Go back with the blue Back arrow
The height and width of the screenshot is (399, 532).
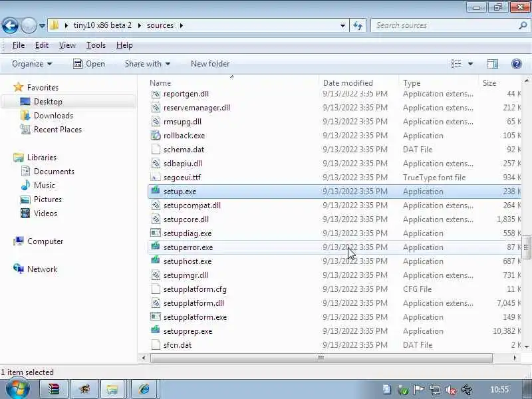pos(10,25)
